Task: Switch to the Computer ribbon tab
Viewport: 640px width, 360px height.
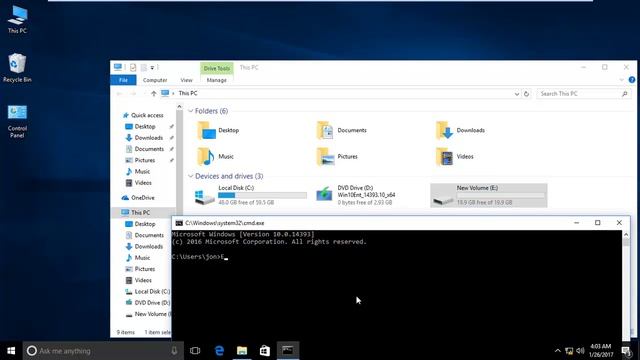Action: tap(155, 80)
